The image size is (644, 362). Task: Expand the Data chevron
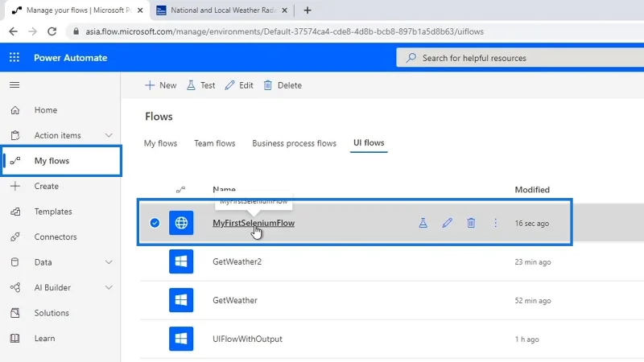pos(109,262)
